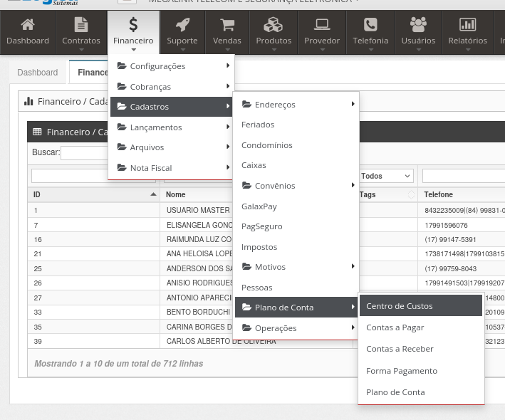Click the Cobranças folder icon

122,86
